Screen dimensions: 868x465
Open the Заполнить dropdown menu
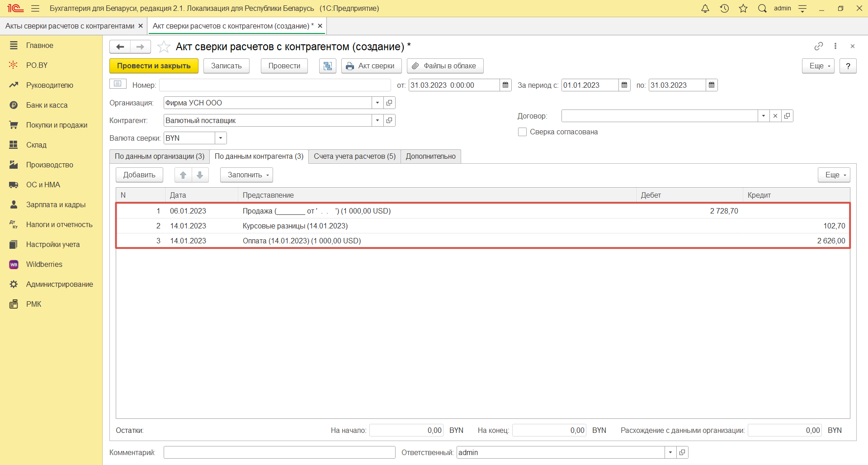246,175
